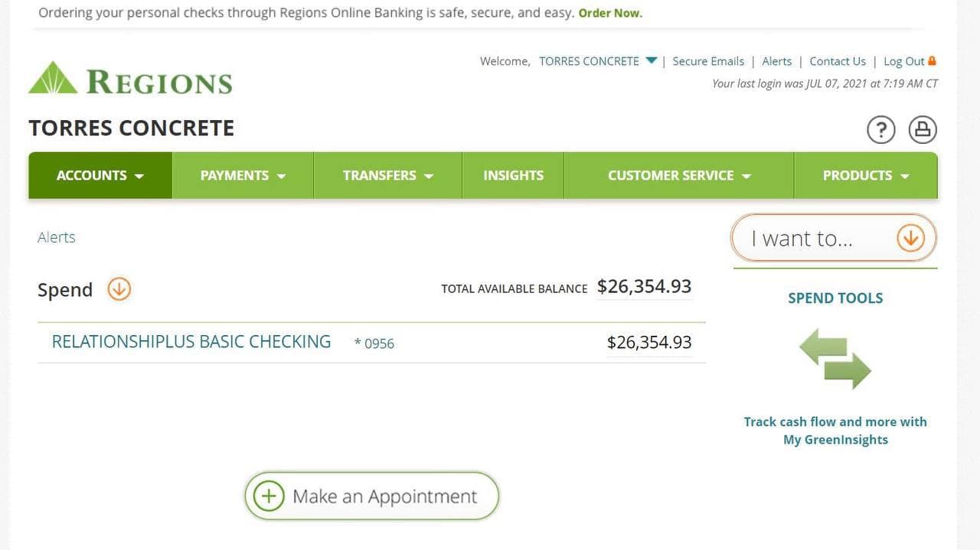Expand the TORRES CONCRETE welcome dropdown
Screen dimensions: 980x550
pyautogui.click(x=651, y=60)
